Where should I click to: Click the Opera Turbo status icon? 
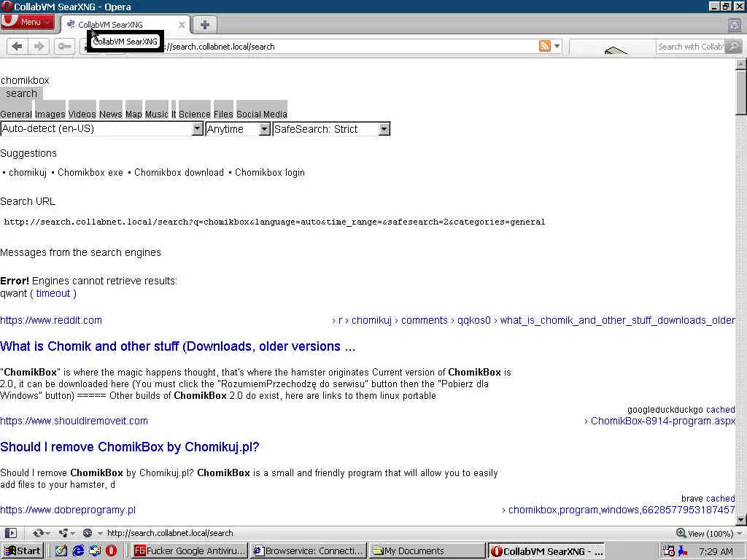(89, 533)
